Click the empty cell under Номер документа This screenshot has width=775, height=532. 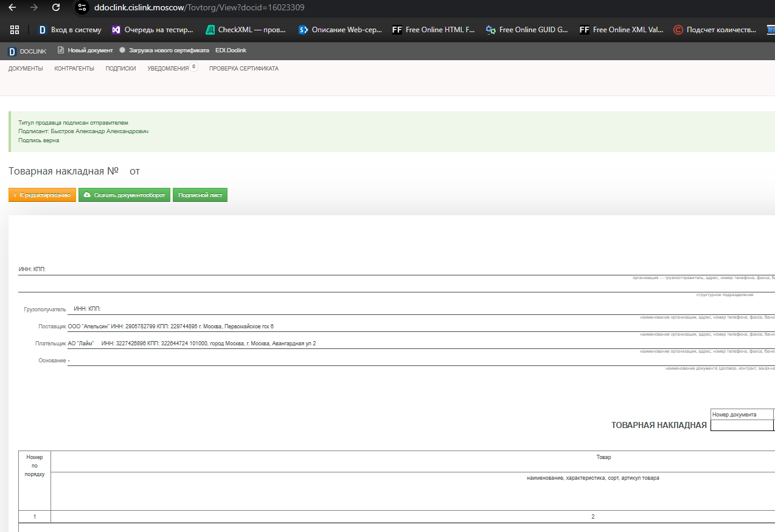point(742,426)
